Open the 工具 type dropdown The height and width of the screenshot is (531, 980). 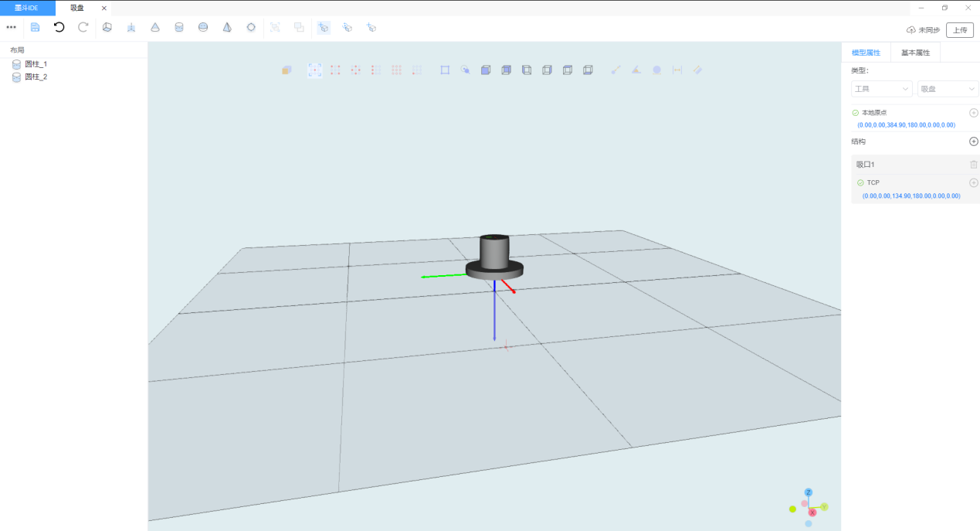881,89
